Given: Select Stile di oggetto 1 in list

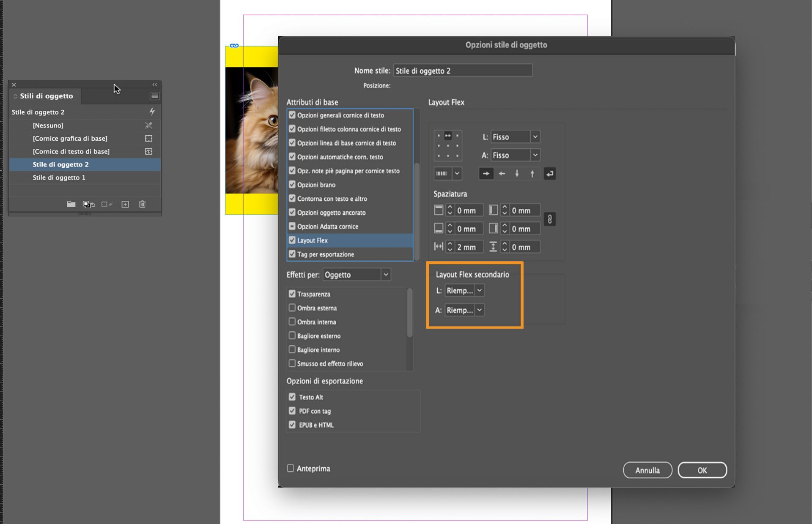Looking at the screenshot, I should [x=59, y=177].
